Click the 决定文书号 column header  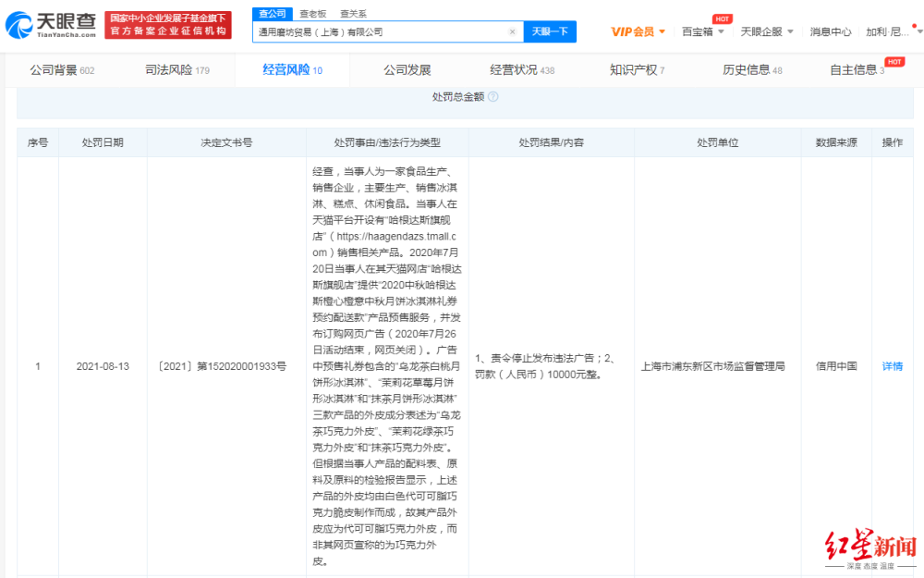[226, 142]
